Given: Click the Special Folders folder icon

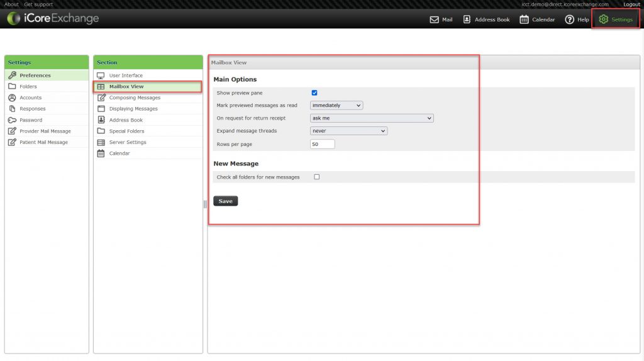Looking at the screenshot, I should 101,131.
